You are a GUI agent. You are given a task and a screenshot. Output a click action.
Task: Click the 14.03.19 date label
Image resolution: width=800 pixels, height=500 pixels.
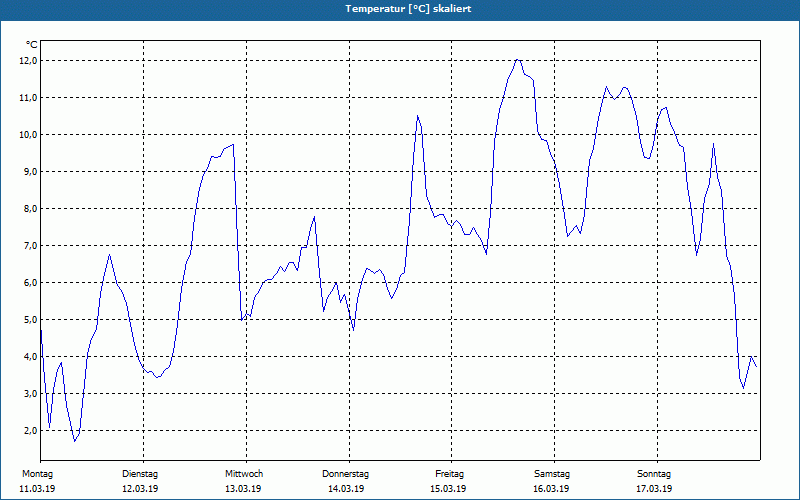(346, 489)
